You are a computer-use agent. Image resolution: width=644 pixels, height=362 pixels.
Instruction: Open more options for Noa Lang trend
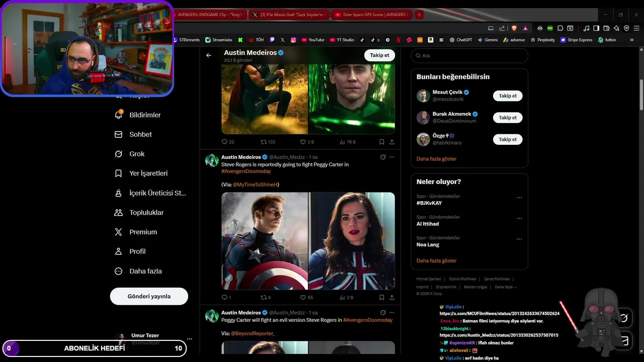coord(519,239)
